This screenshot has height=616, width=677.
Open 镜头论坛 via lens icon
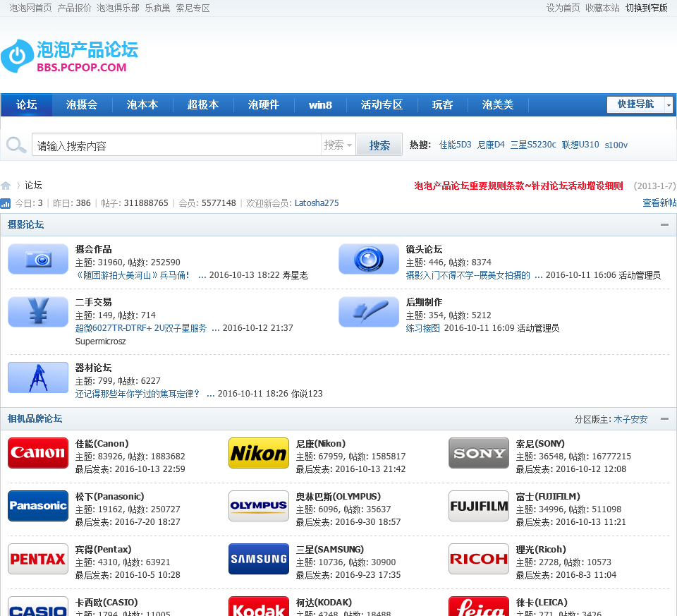[369, 259]
